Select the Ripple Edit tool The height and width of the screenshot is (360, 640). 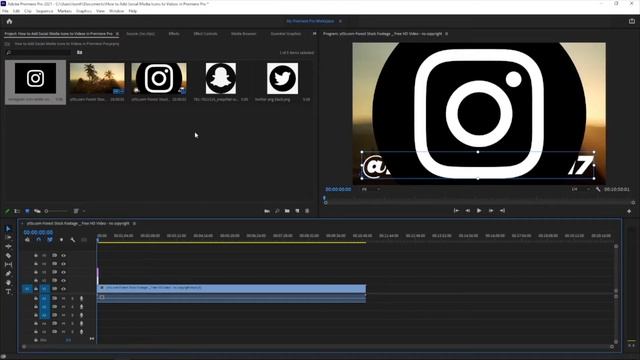[x=8, y=247]
